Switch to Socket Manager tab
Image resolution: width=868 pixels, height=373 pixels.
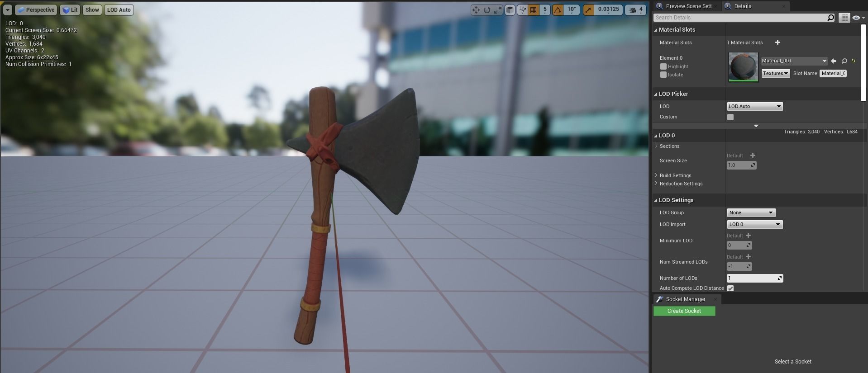pyautogui.click(x=686, y=299)
